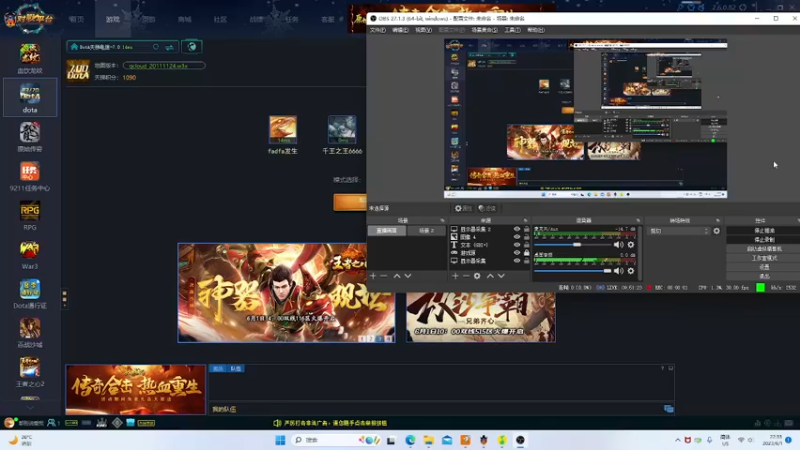Toggle lock on Text (GDI+) source
Image resolution: width=800 pixels, height=450 pixels.
tap(527, 245)
